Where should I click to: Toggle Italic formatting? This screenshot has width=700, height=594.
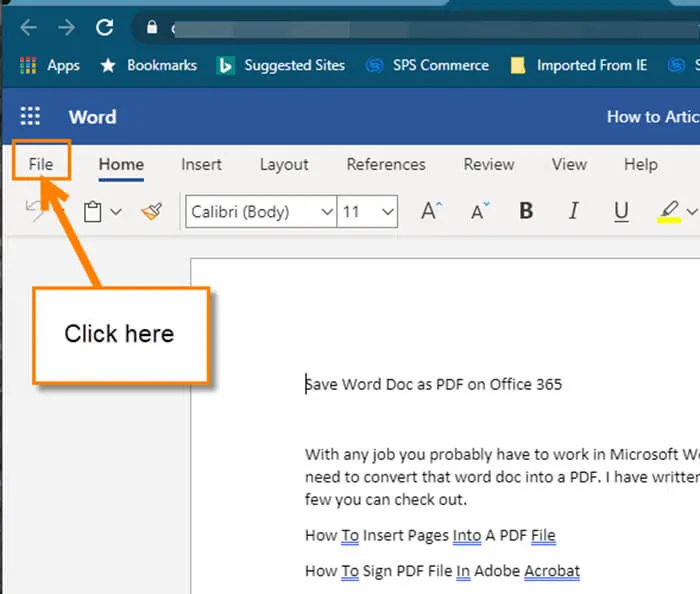point(574,211)
